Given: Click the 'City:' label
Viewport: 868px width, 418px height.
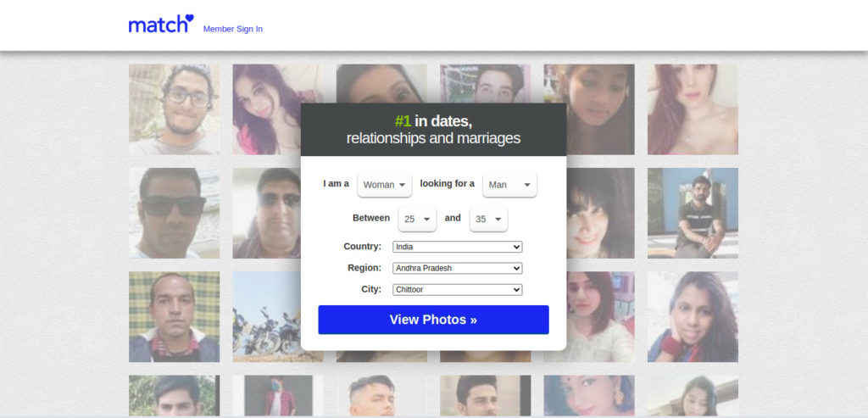Looking at the screenshot, I should pyautogui.click(x=371, y=289).
